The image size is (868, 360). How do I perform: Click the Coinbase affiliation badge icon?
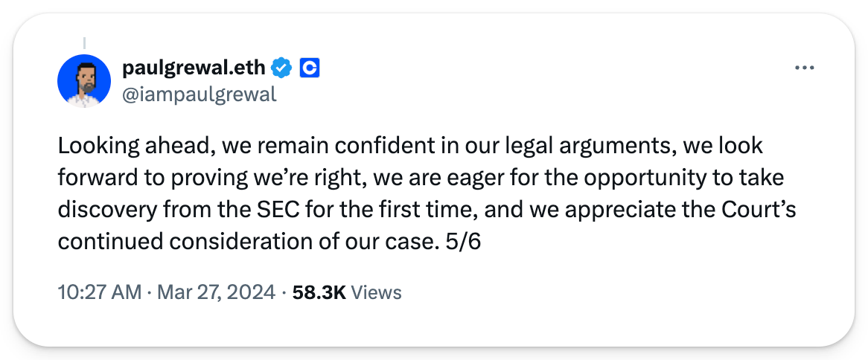[309, 68]
